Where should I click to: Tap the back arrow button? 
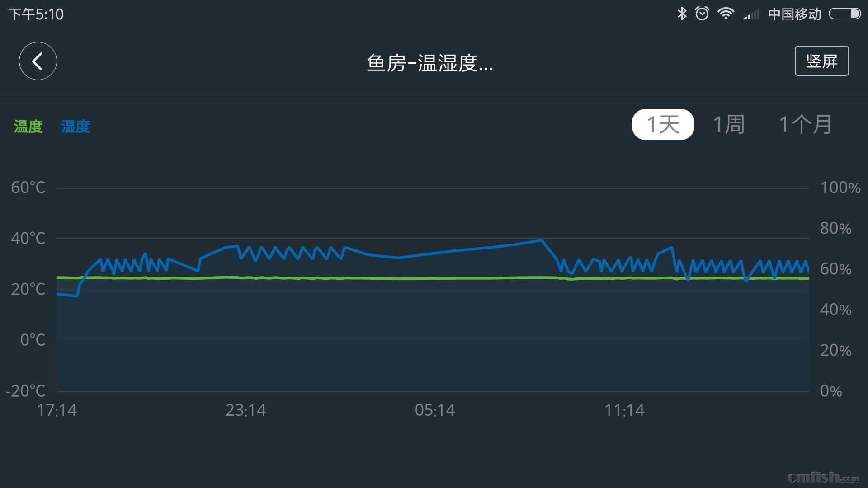[x=38, y=61]
